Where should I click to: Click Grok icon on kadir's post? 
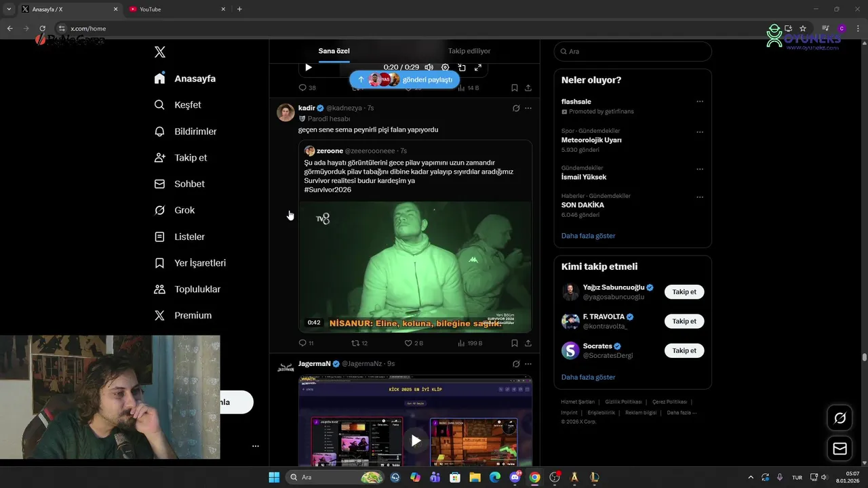(x=516, y=108)
